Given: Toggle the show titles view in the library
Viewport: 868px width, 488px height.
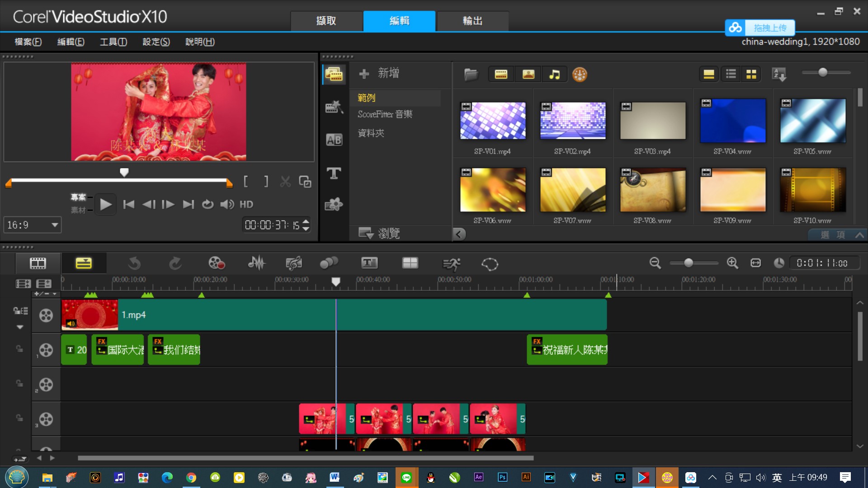Looking at the screenshot, I should point(709,74).
